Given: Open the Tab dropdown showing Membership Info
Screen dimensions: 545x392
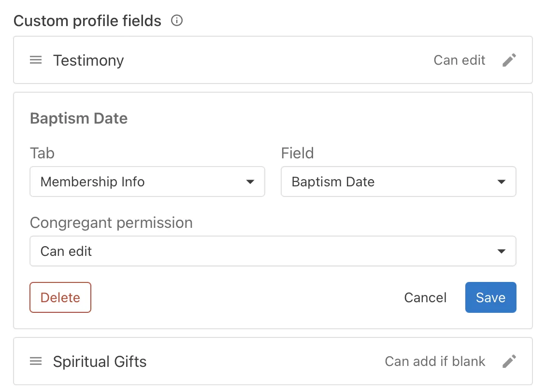Looking at the screenshot, I should click(x=147, y=182).
